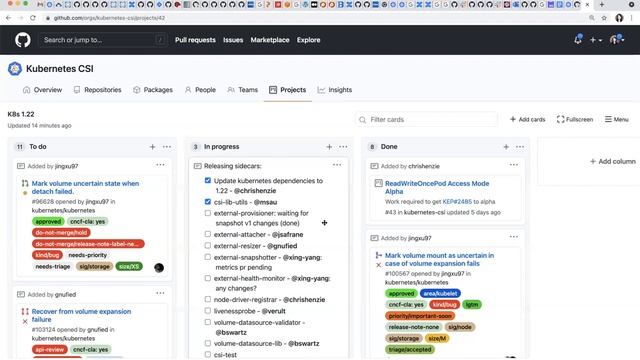Open the ReadWriteOncePod Access Mode Alpha link
This screenshot has height=360, width=640.
(437, 187)
